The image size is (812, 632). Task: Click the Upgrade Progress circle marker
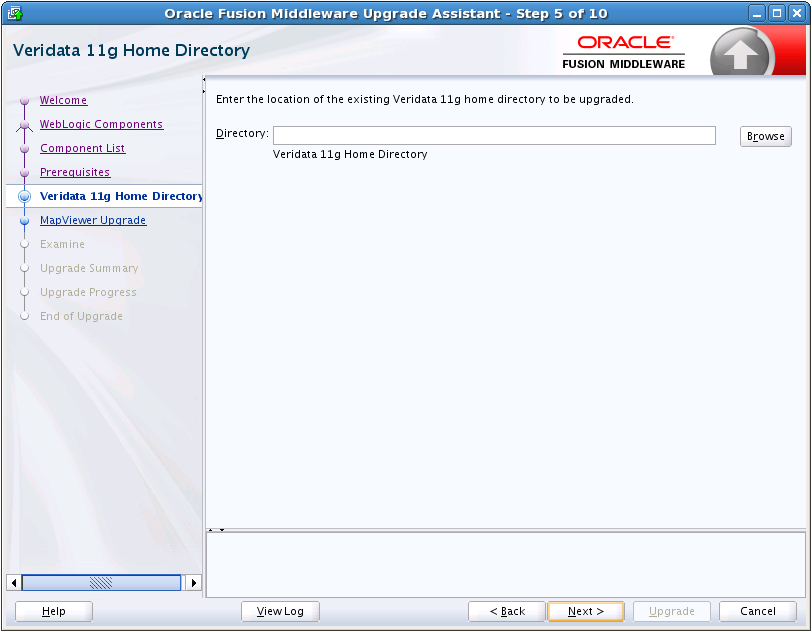click(x=24, y=292)
